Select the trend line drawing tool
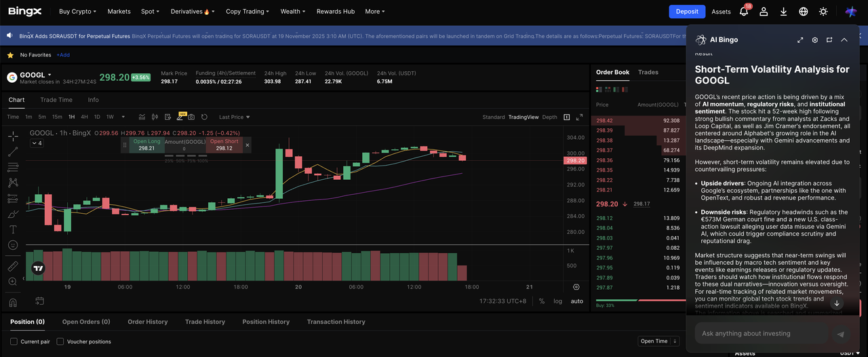 [x=13, y=151]
